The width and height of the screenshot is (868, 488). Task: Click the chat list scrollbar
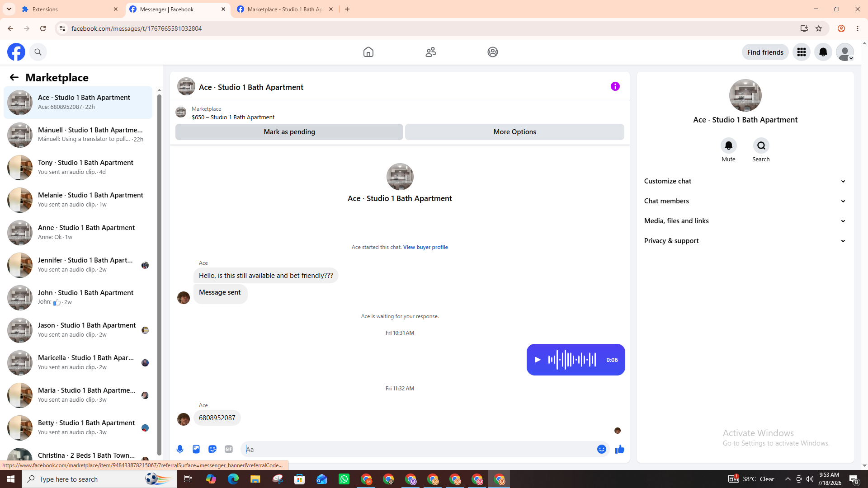pyautogui.click(x=159, y=275)
